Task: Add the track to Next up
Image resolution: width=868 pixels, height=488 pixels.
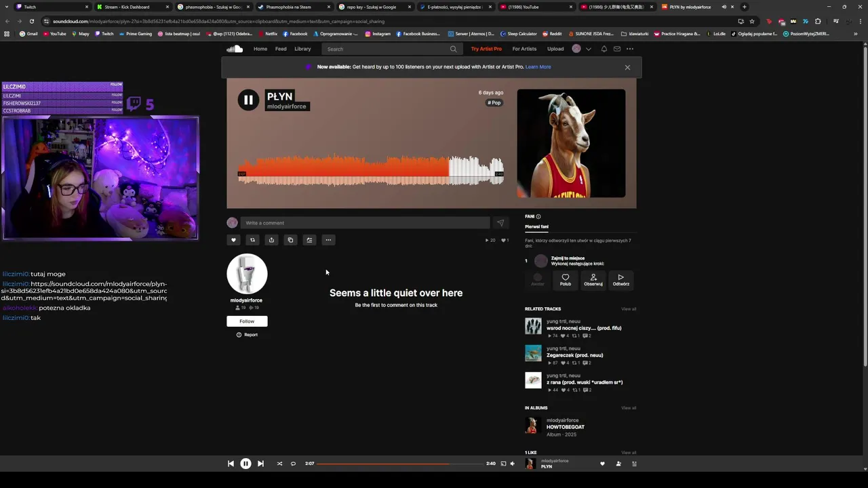Action: [309, 240]
